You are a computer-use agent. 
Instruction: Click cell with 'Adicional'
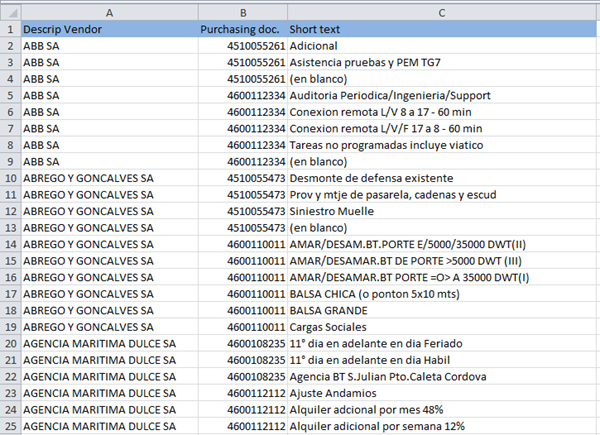[442, 46]
